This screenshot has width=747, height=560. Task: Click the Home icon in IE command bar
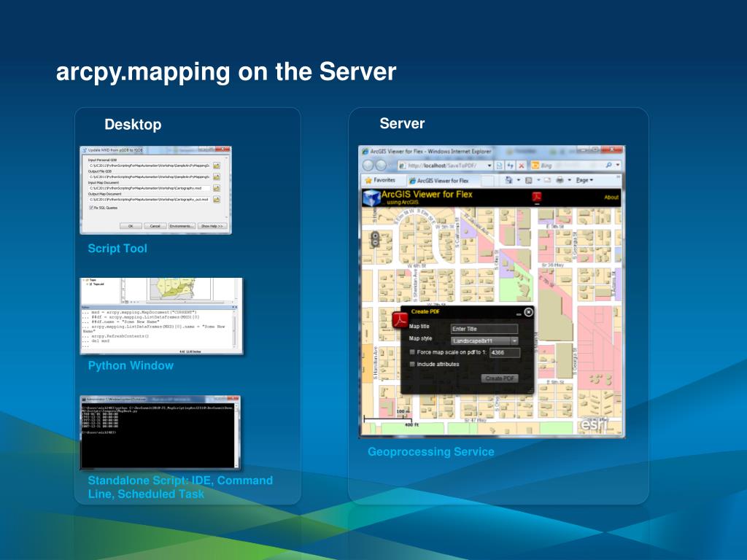point(508,179)
